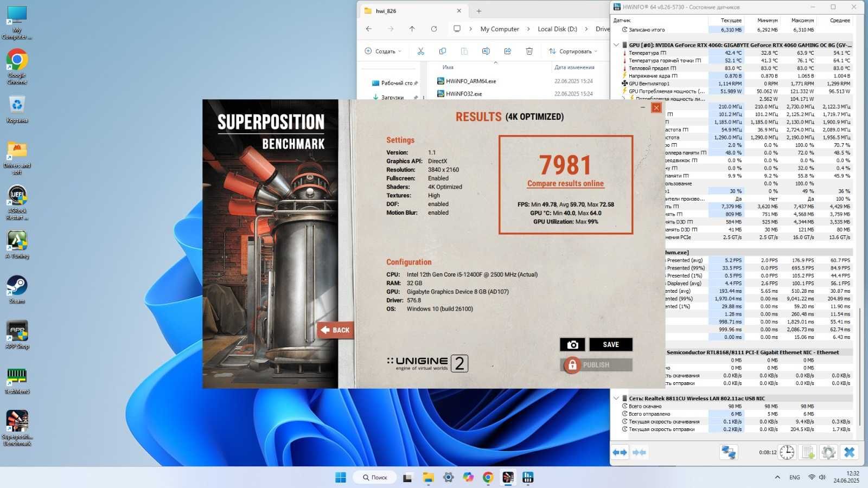The width and height of the screenshot is (868, 488).
Task: Open Superposition Benchmark desktop shortcut
Action: coord(17,428)
